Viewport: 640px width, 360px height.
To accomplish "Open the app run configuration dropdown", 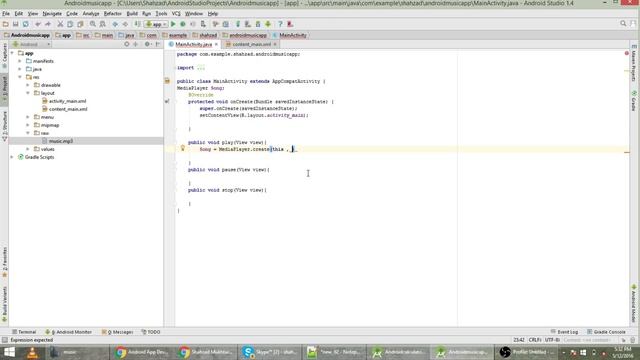I will (156, 24).
